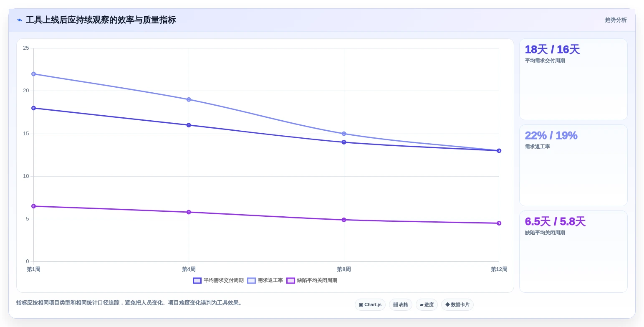Toggle the 平均需求交付周期 legend swatch

[x=197, y=281]
